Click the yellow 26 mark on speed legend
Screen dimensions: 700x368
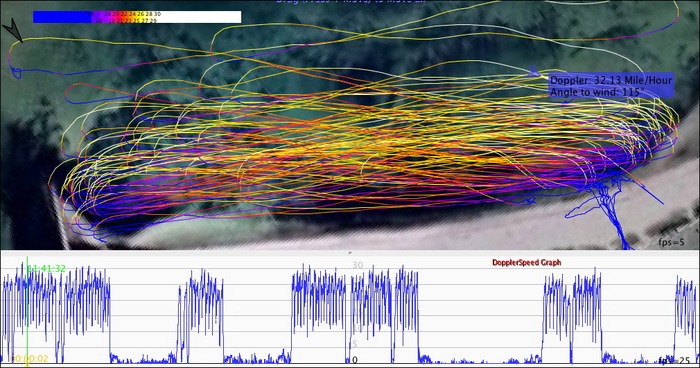[141, 15]
